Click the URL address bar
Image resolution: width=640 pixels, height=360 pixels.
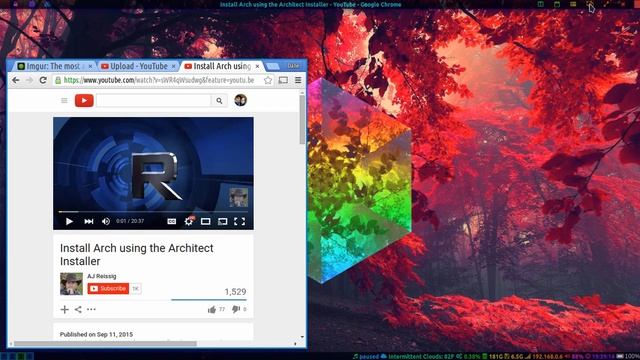pos(162,80)
